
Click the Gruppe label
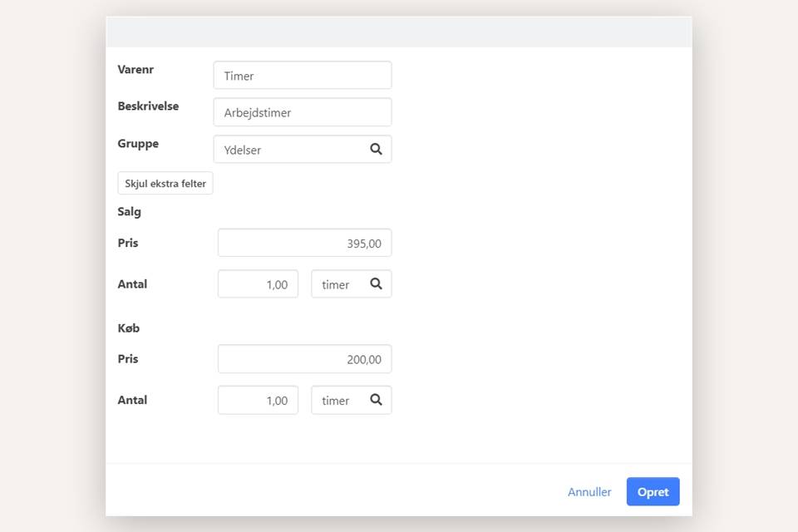[138, 144]
